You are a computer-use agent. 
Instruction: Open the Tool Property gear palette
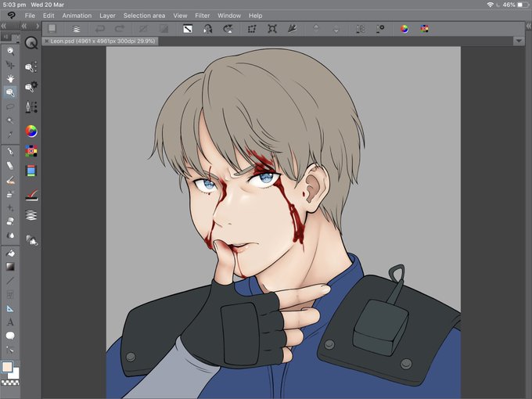click(31, 87)
